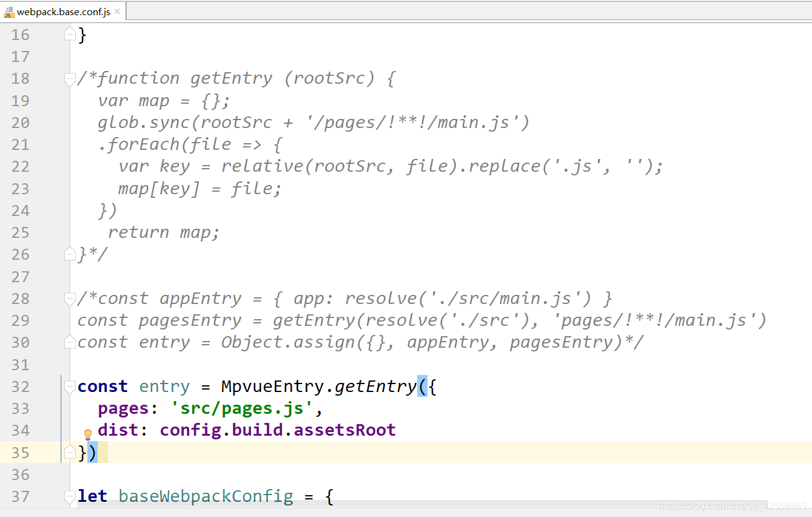Click line number 21 in the gutter
The width and height of the screenshot is (812, 517).
pyautogui.click(x=20, y=144)
